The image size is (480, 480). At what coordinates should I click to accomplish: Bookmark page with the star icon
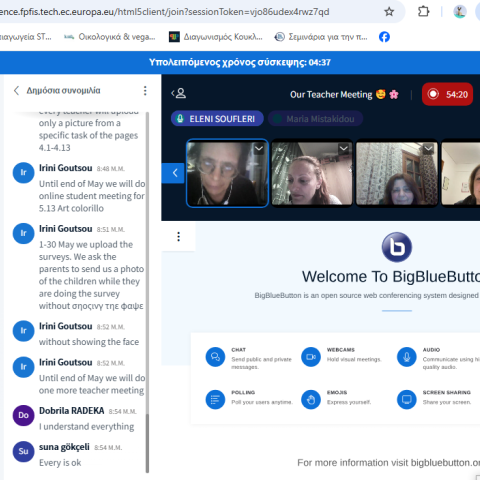pos(389,12)
